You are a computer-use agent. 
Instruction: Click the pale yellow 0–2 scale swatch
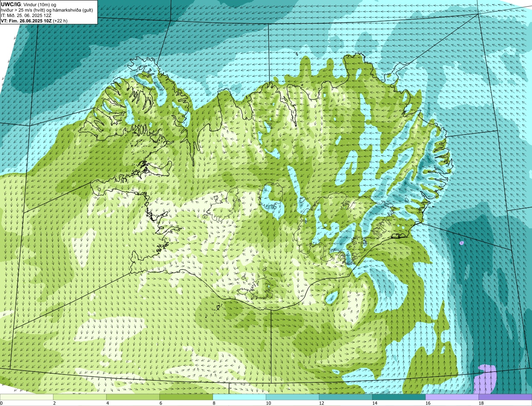[27, 397]
